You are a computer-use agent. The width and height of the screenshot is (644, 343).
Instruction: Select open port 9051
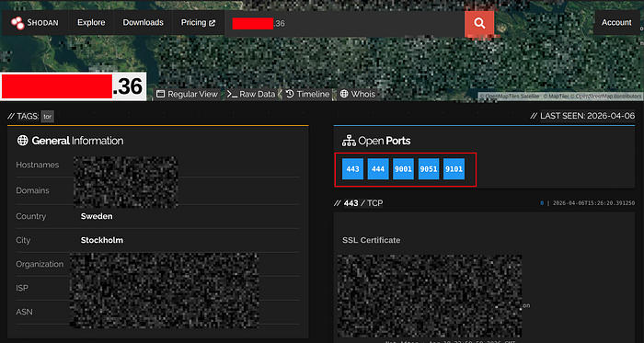pyautogui.click(x=429, y=169)
